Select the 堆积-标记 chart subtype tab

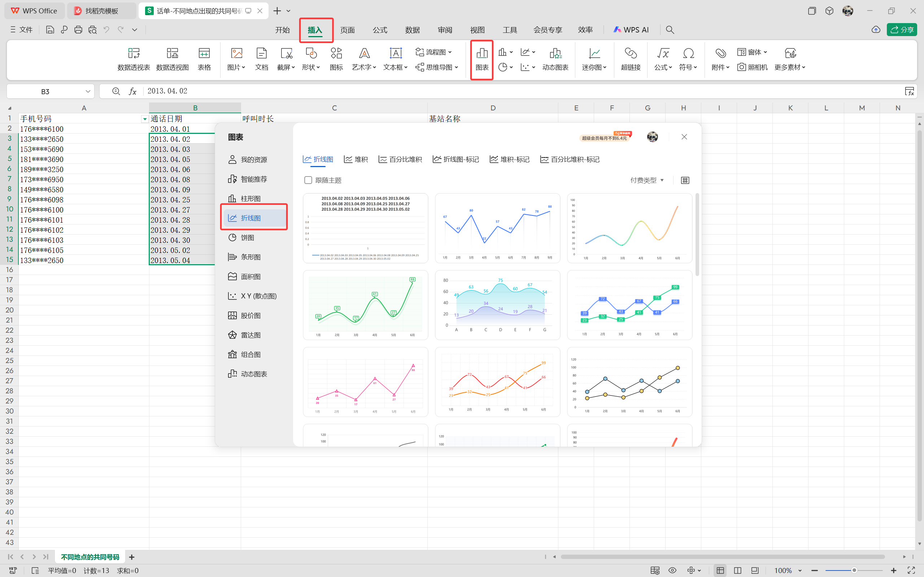(510, 159)
